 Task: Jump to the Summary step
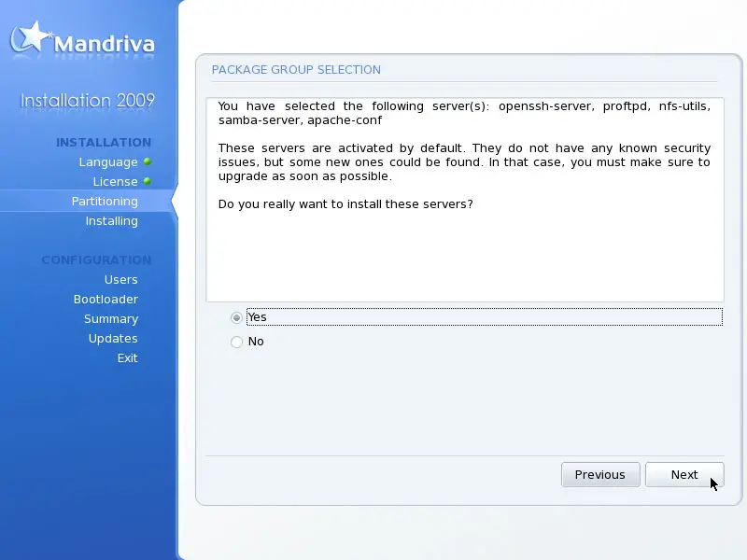(111, 319)
